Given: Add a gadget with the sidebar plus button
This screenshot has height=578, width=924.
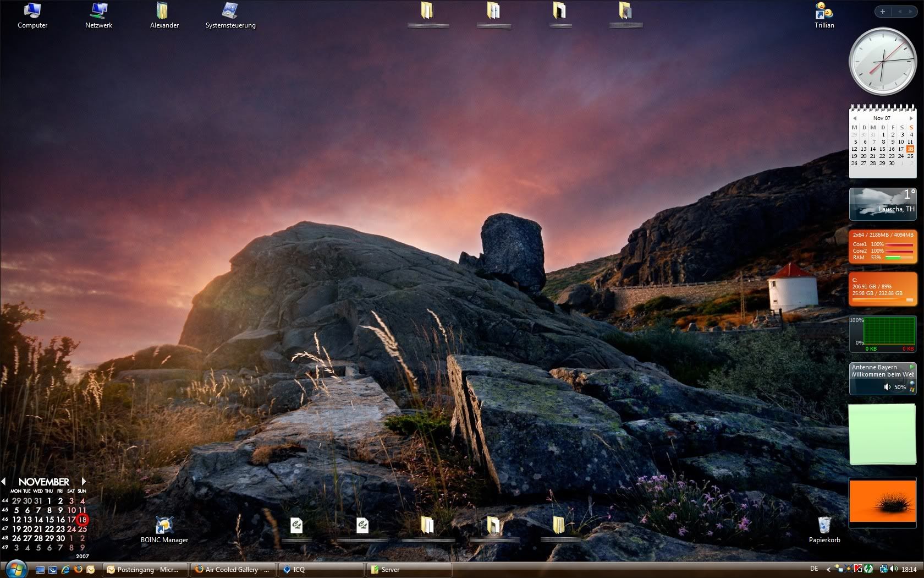Looking at the screenshot, I should tap(883, 12).
